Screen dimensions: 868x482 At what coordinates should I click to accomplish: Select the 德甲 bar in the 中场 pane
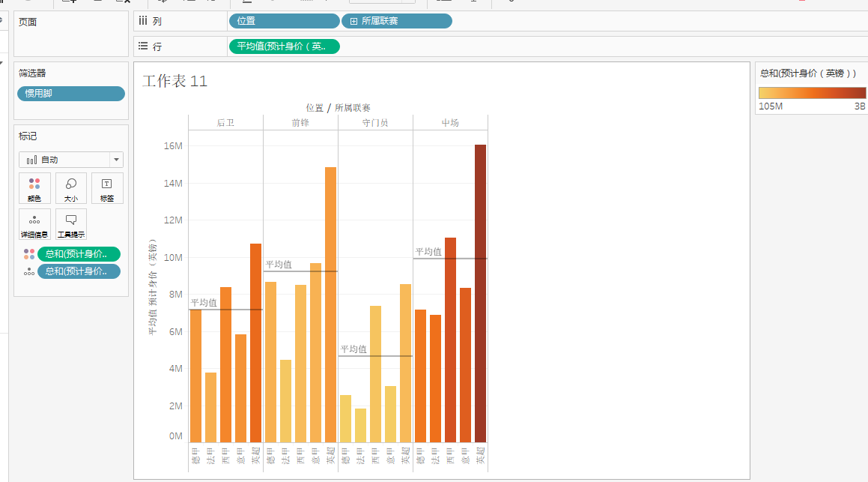tap(420, 376)
